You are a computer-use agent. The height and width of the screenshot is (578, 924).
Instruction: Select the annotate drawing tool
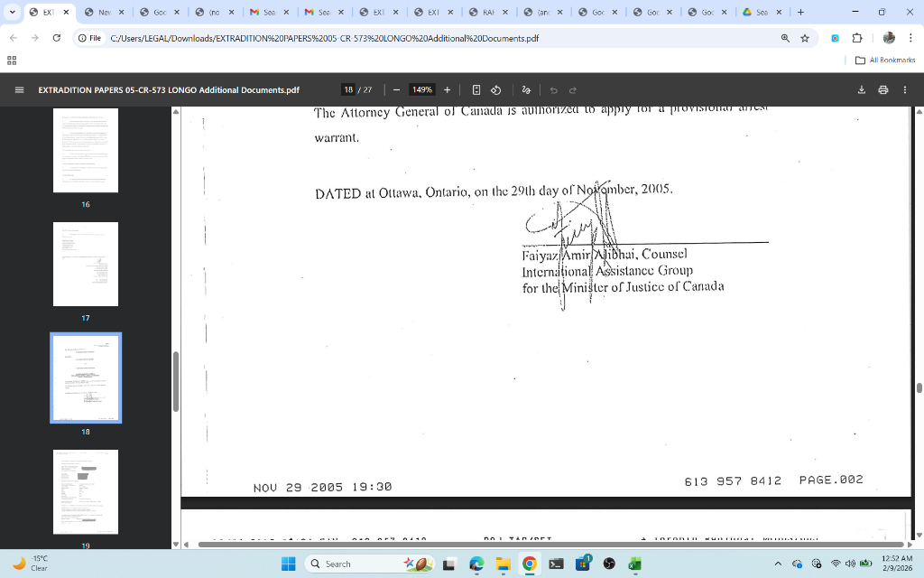pyautogui.click(x=526, y=89)
